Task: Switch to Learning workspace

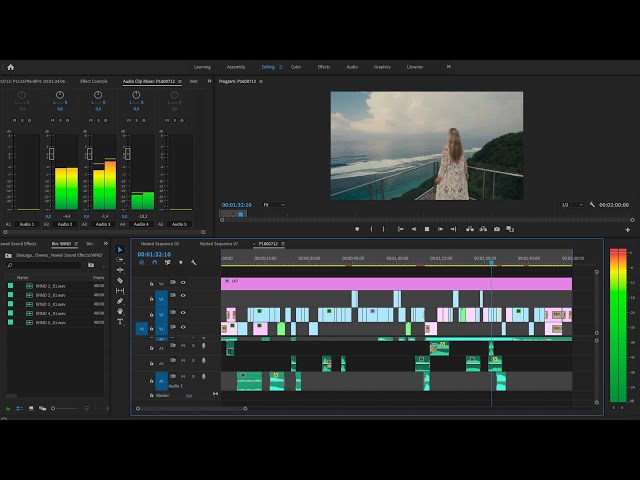Action: pos(202,67)
